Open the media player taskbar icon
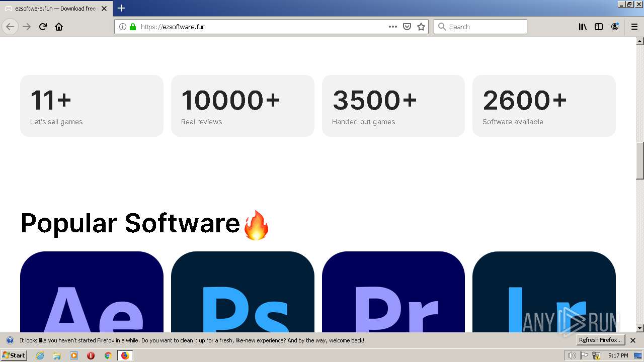This screenshot has width=644, height=362. (x=74, y=355)
